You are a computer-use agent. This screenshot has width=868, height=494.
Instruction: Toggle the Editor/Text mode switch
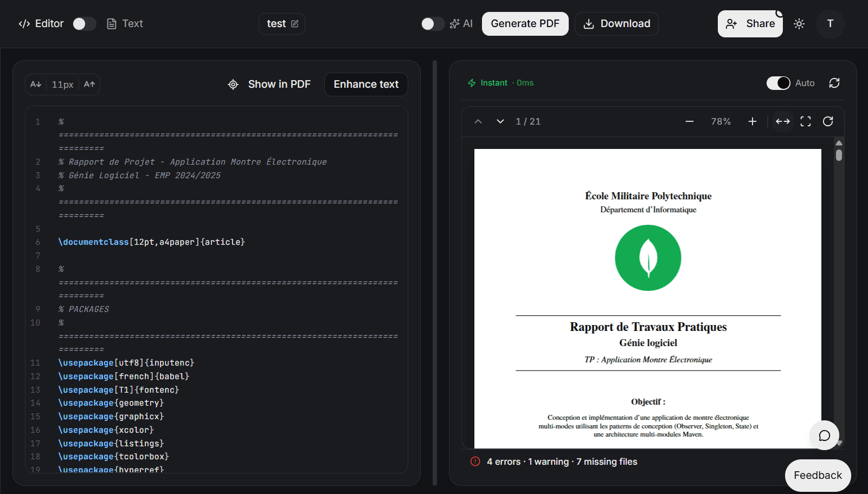84,24
